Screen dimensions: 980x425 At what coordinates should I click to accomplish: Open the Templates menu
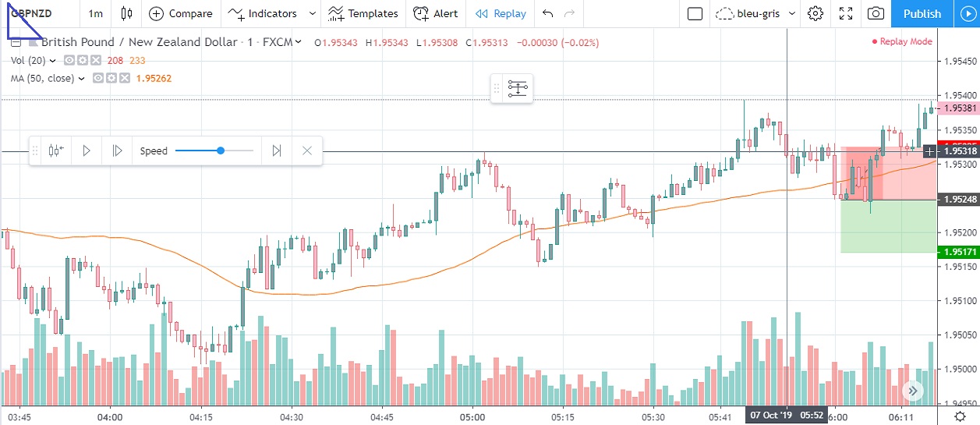point(363,13)
